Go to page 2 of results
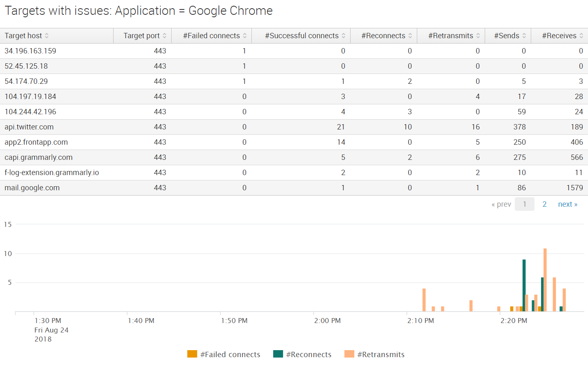Viewport: 588px width, 367px height. pyautogui.click(x=544, y=204)
